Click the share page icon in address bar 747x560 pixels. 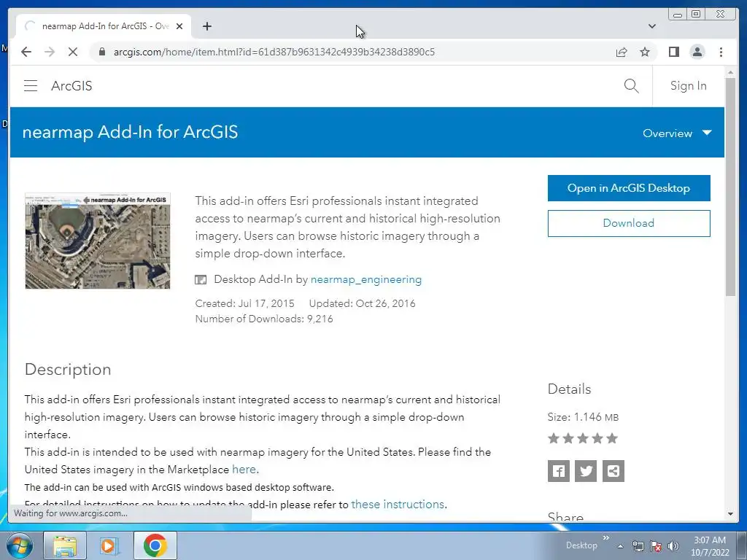(622, 52)
